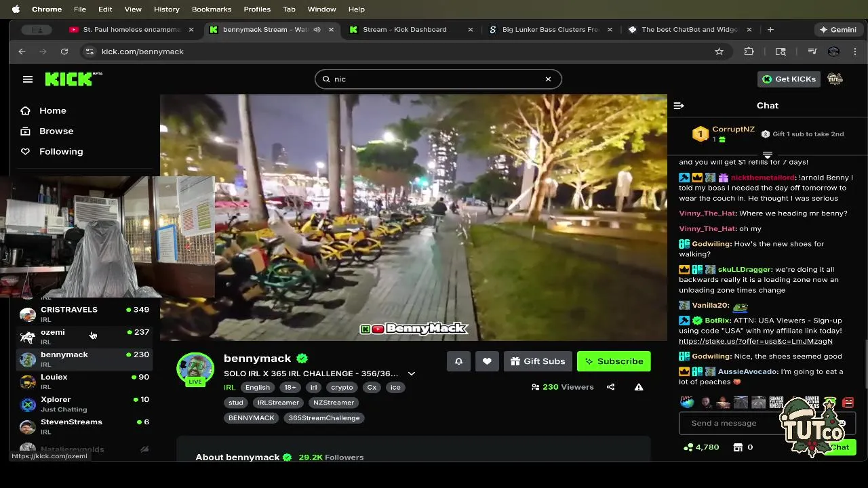Open the chat shop icon
The width and height of the screenshot is (868, 488).
[x=738, y=447]
